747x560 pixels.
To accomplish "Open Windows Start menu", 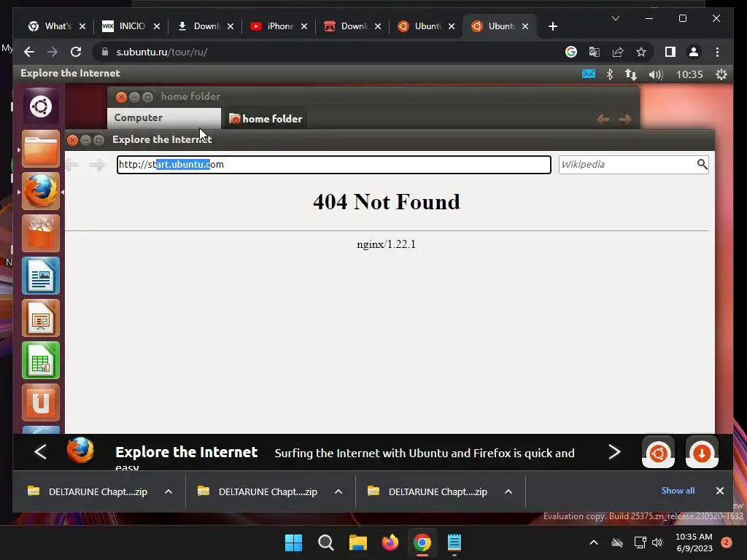I will click(x=293, y=542).
